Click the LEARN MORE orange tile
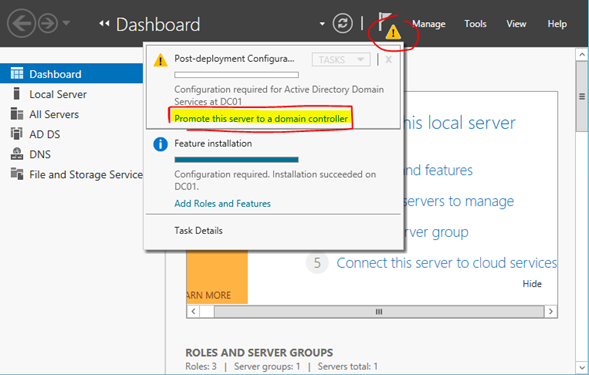Viewport: 589px width, 375px height. (x=217, y=277)
